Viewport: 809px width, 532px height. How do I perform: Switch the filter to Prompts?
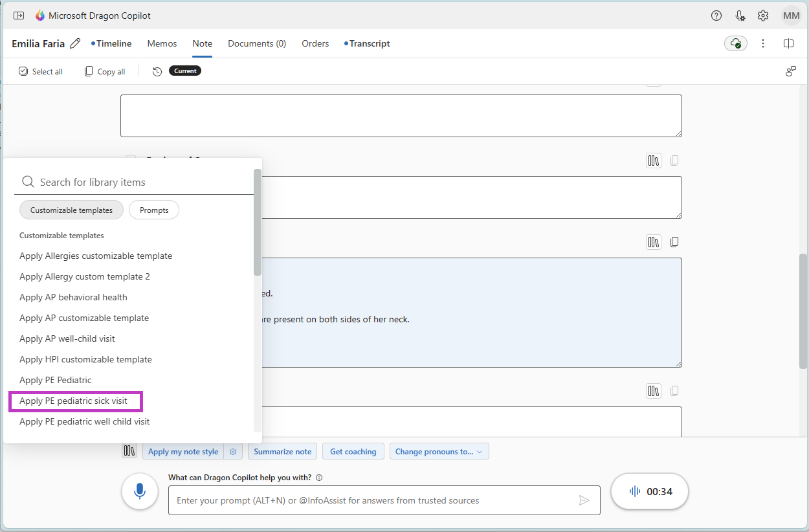(x=153, y=210)
